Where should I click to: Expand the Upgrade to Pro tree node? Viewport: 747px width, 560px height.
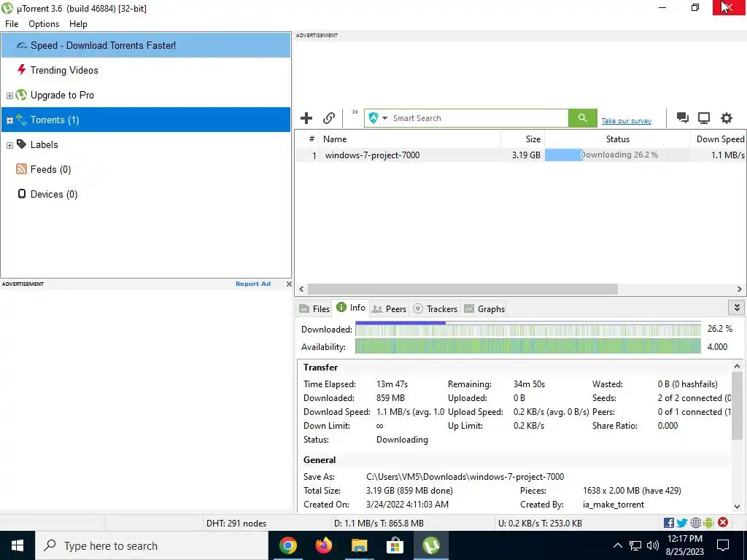click(9, 96)
